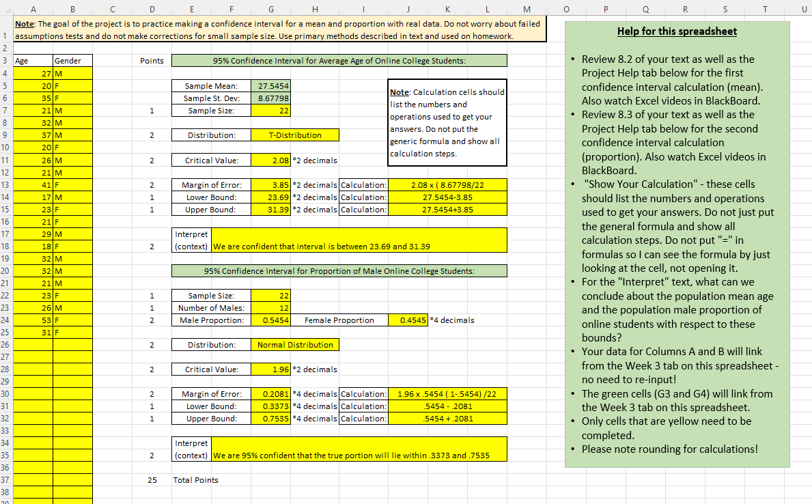Screen dimensions: 812x504
Task: Click calculation cell 2.08 x ( 8.67798/22
Action: [447, 185]
